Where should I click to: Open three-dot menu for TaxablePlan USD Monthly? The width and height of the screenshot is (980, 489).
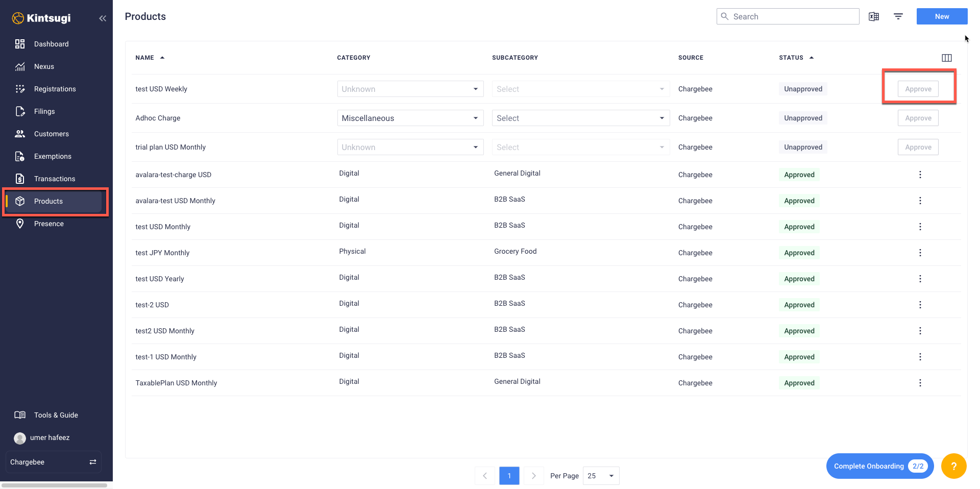click(x=920, y=383)
